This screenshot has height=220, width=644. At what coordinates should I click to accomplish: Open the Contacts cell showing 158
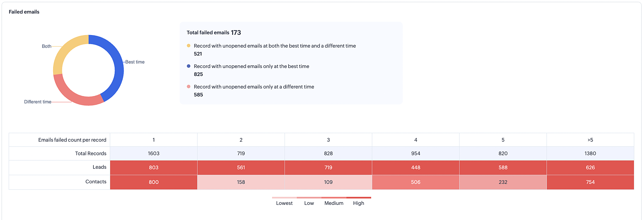coord(241,182)
